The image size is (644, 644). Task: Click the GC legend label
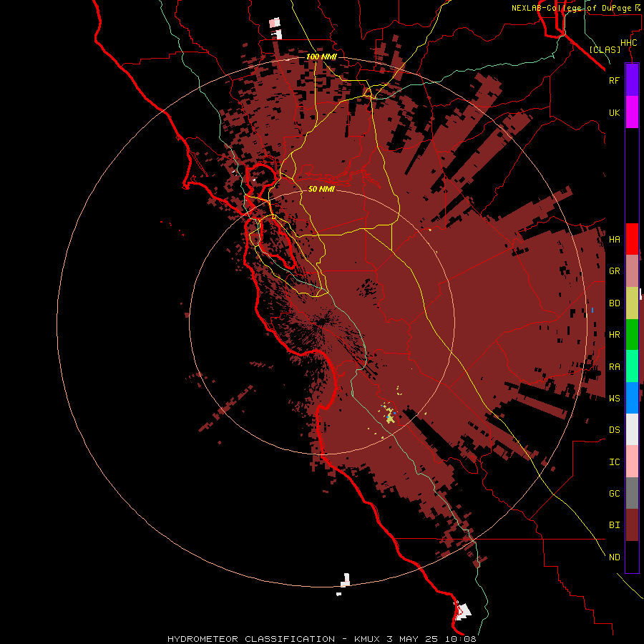[614, 494]
